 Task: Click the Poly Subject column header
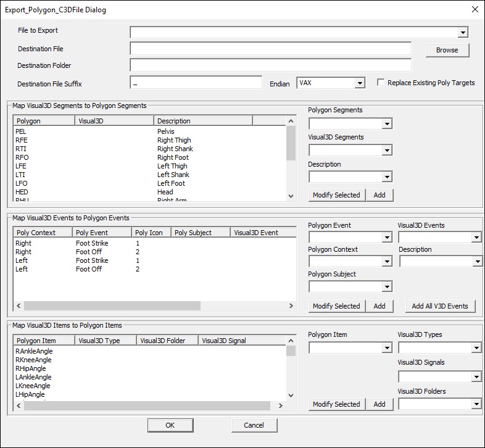point(201,233)
